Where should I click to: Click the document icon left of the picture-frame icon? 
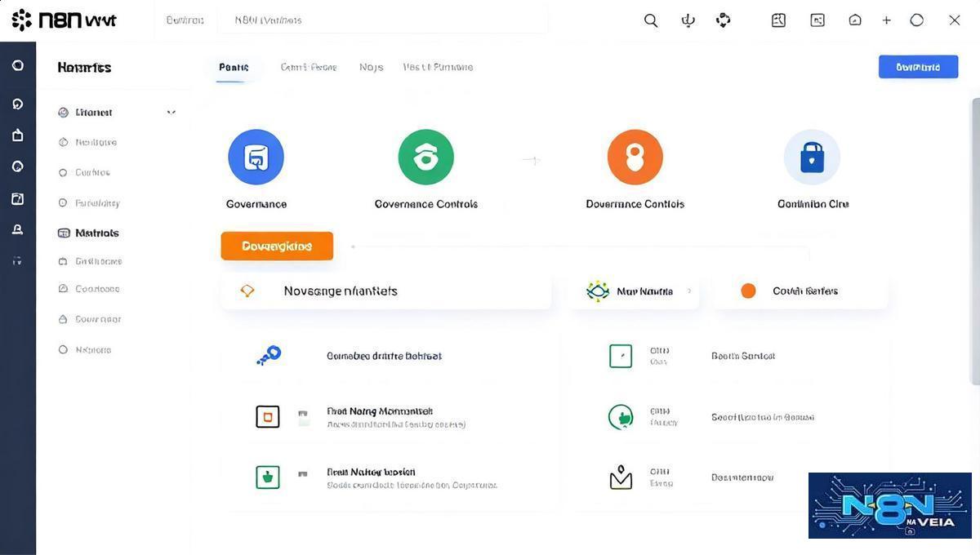pyautogui.click(x=778, y=20)
